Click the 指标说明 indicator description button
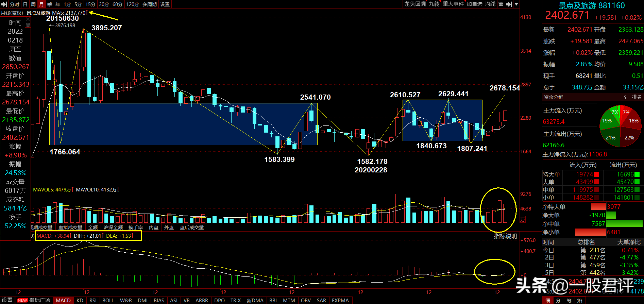The height and width of the screenshot is (304, 644). pyautogui.click(x=505, y=236)
